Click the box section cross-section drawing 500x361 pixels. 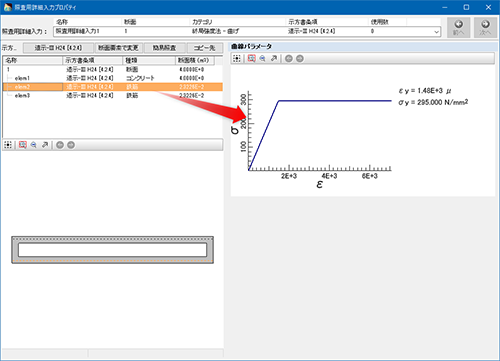pyautogui.click(x=113, y=250)
